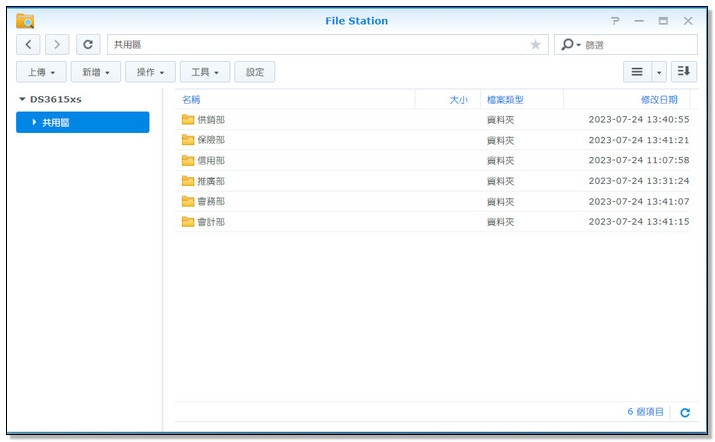Switch to list view mode icon
This screenshot has width=715, height=442.
(x=636, y=72)
